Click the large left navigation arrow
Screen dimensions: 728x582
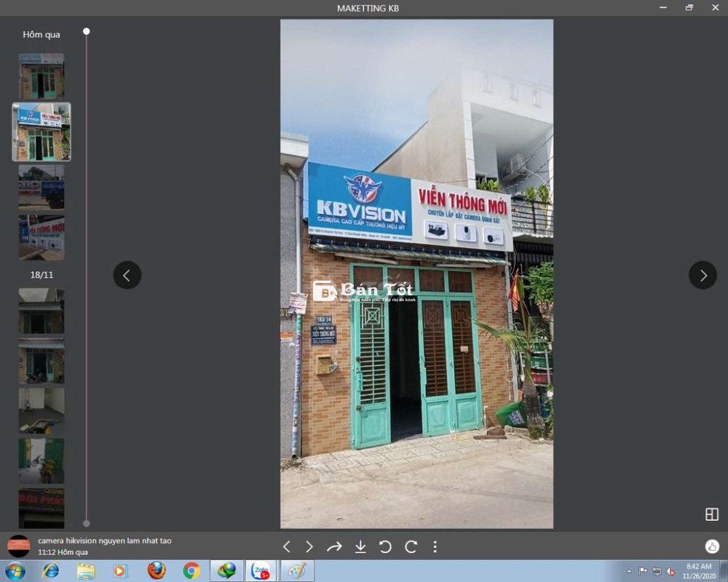[x=127, y=275]
